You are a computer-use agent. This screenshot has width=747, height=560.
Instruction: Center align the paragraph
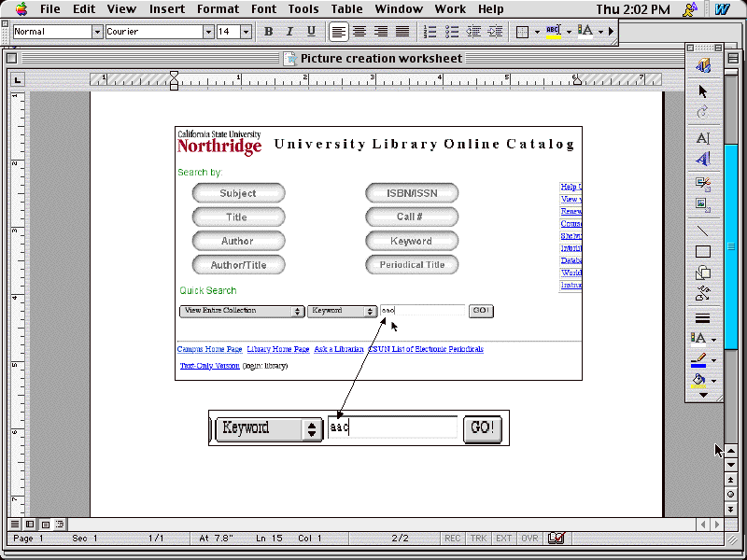coord(359,32)
